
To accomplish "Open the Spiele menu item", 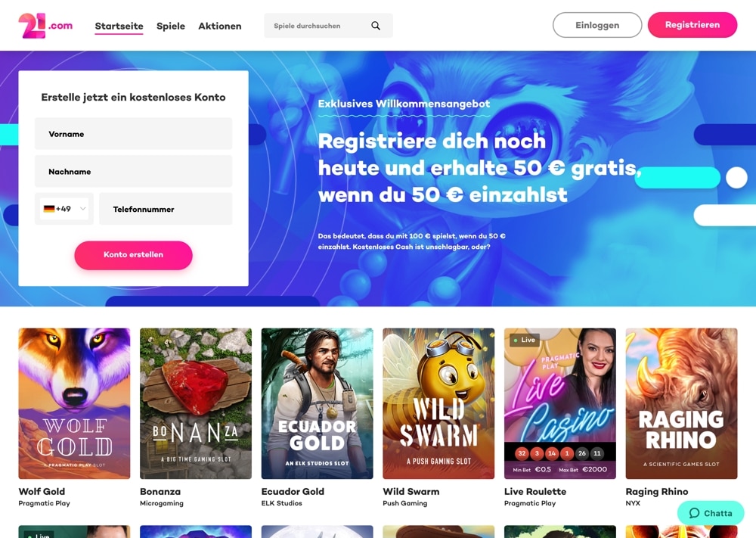I will [x=171, y=26].
